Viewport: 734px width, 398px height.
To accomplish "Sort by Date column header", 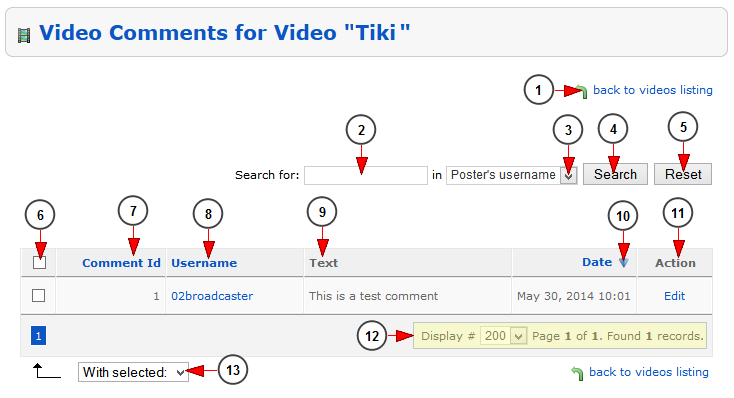I will [597, 262].
